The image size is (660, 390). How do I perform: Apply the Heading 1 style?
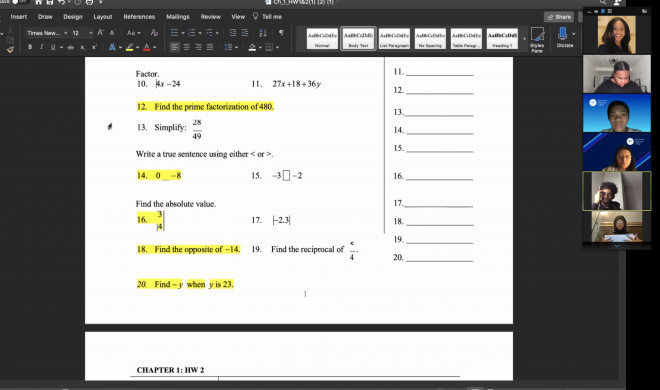502,39
